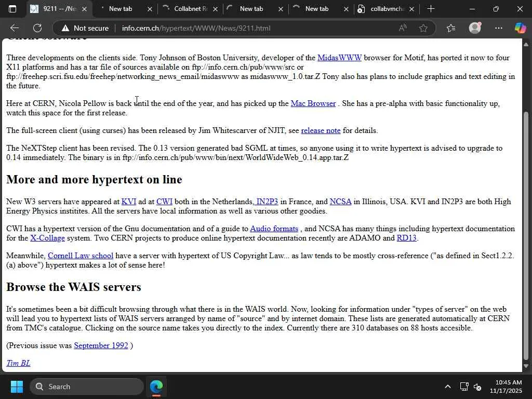Viewport: 532px width, 399px height.
Task: Open the KVI server link
Action: point(129,202)
